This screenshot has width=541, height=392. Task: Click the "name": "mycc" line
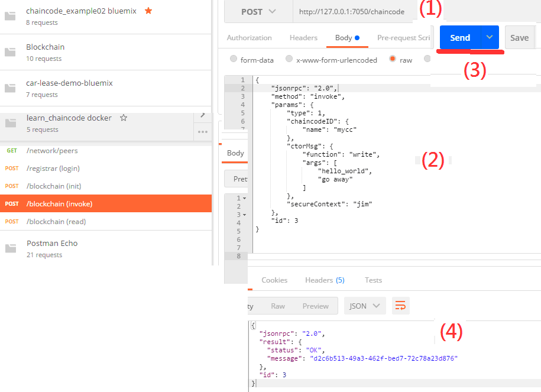point(329,129)
